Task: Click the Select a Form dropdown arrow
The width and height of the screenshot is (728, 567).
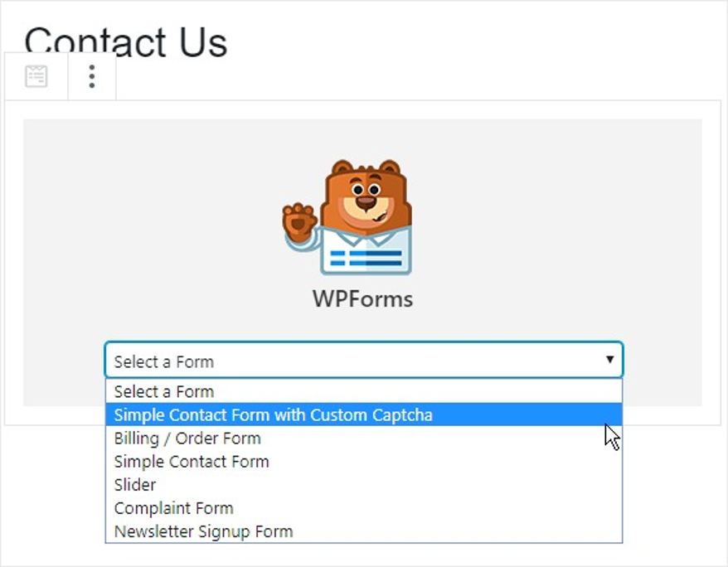Action: pyautogui.click(x=609, y=361)
